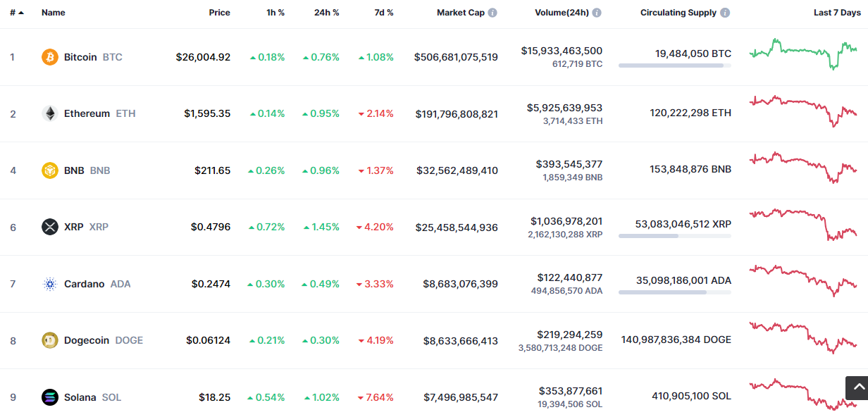868x417 pixels.
Task: Click Solana price $18.25
Action: point(214,397)
